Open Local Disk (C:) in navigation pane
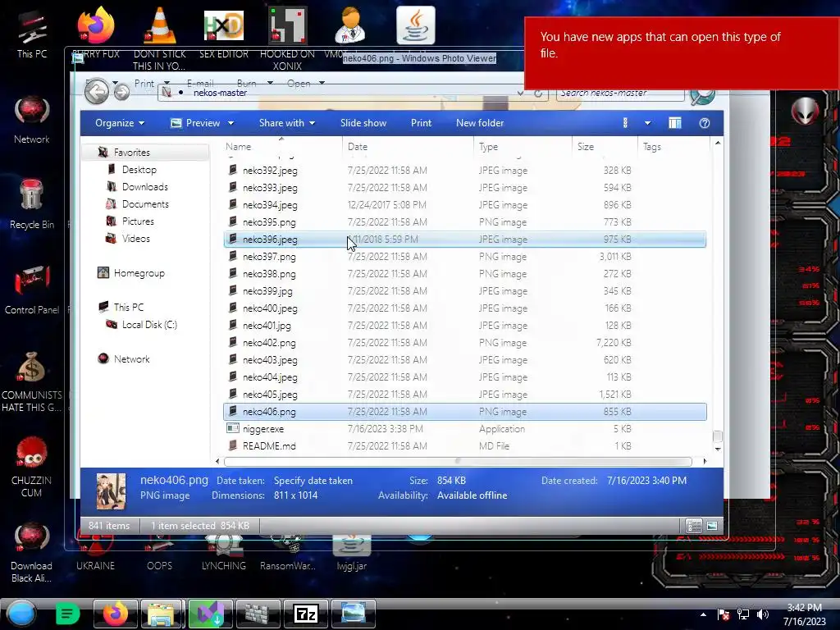This screenshot has height=630, width=840. 149,325
